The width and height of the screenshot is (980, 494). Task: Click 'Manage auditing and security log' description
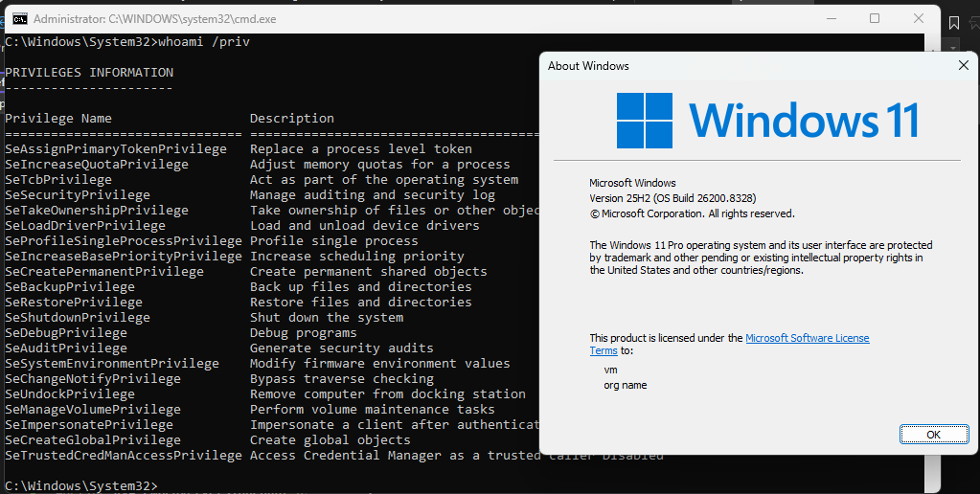(x=373, y=195)
